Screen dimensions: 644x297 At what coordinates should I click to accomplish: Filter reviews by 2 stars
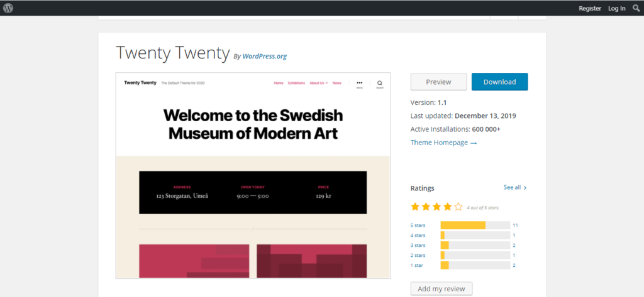418,255
